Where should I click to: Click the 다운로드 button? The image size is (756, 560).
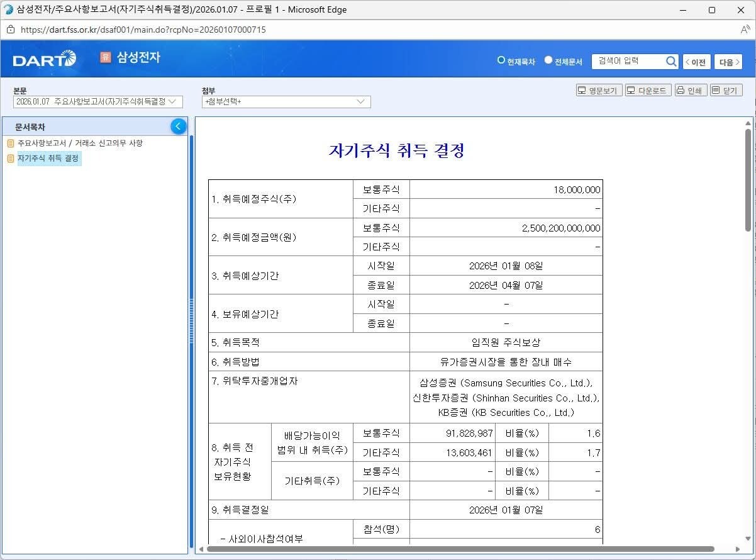coord(648,91)
